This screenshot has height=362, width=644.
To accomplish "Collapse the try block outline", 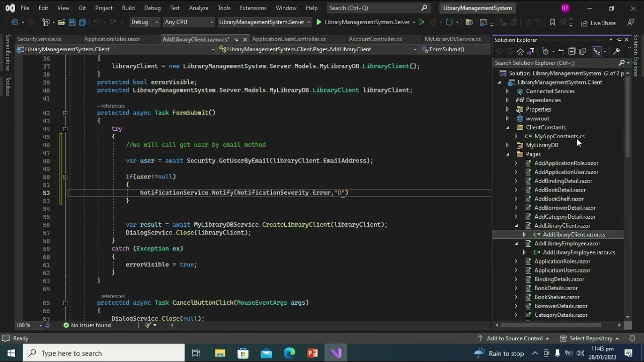I will [65, 129].
